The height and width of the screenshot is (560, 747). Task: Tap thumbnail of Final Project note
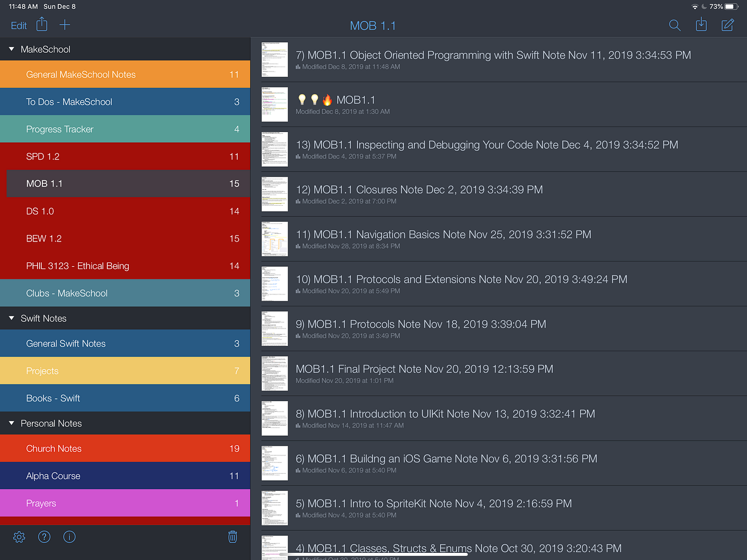coord(274,374)
